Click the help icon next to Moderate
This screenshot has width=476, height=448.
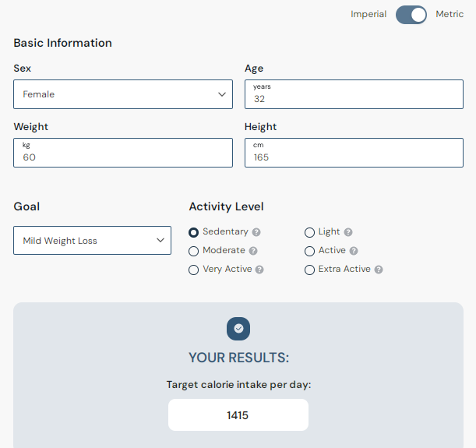(253, 251)
